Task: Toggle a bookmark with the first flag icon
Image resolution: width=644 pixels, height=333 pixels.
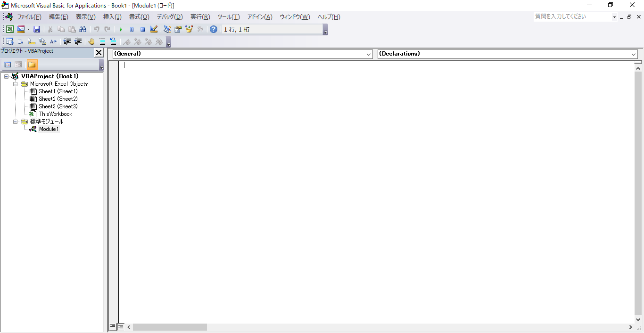Action: (127, 41)
